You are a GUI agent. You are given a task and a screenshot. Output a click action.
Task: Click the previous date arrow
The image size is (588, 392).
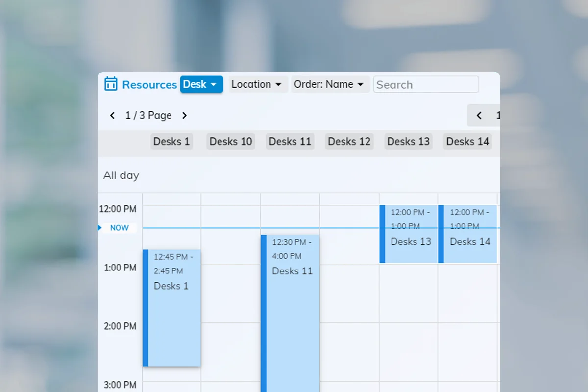point(479,116)
